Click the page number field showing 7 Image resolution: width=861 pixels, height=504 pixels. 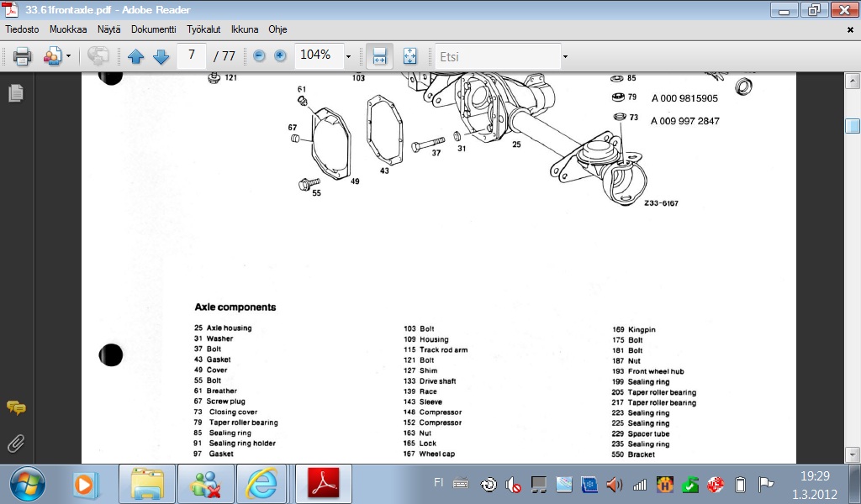point(193,55)
